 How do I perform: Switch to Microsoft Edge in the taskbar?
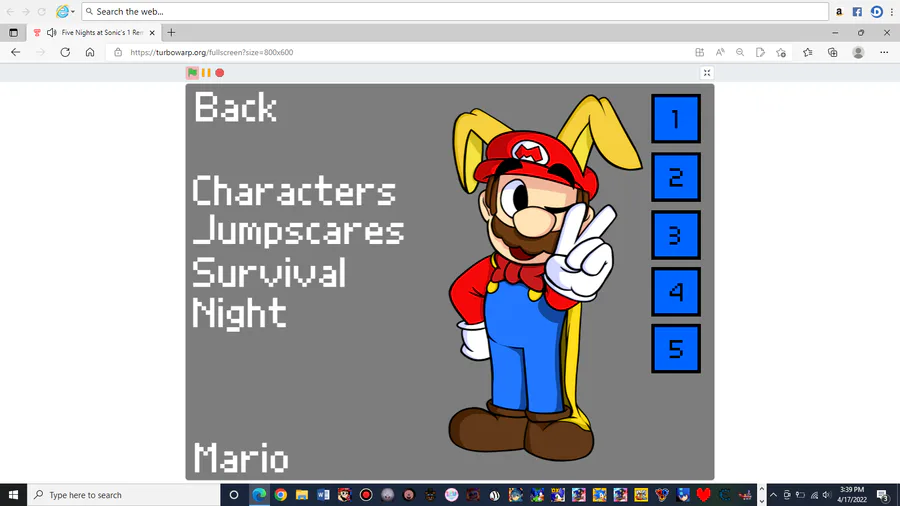(259, 495)
